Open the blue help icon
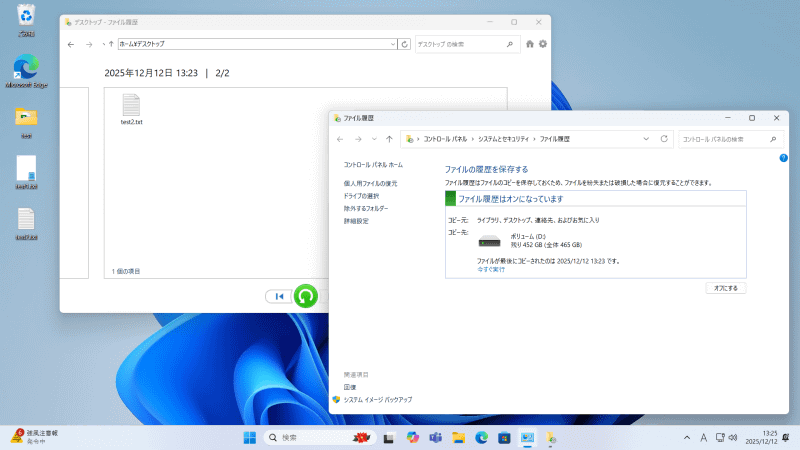Viewport: 800px width, 450px height. tap(784, 158)
